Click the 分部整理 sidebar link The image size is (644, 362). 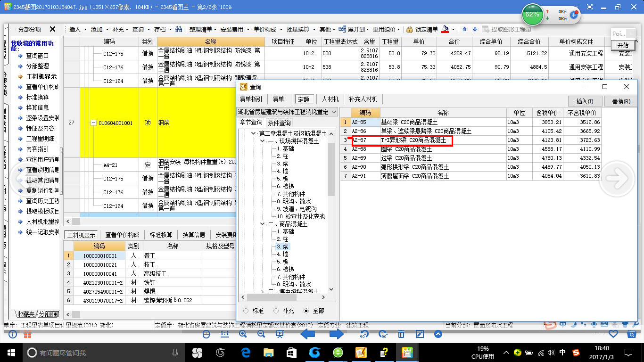[x=37, y=66]
